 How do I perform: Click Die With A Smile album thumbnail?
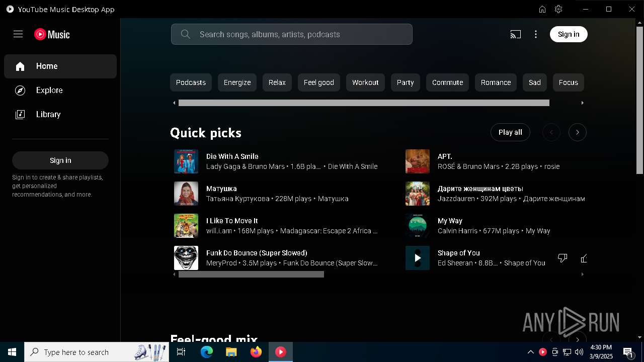(x=186, y=161)
